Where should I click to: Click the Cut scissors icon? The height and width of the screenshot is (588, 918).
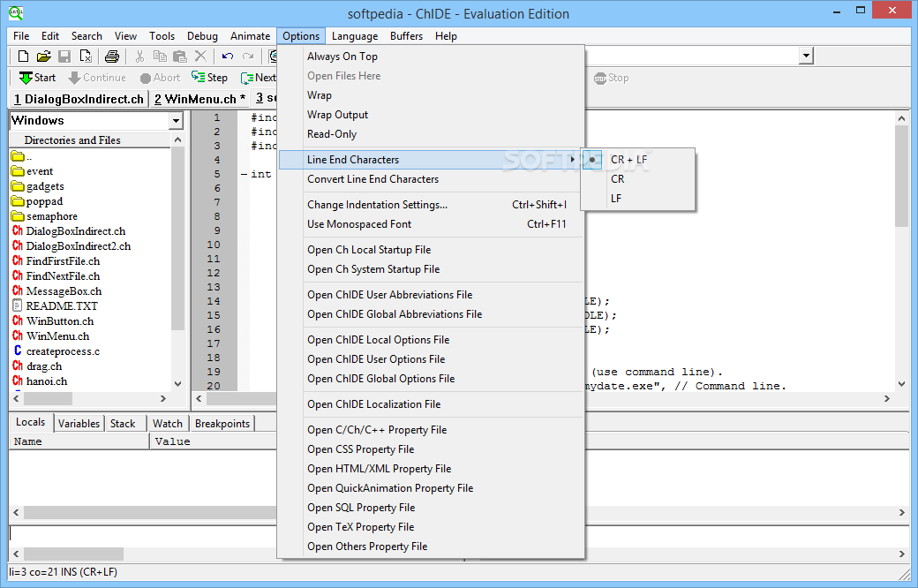pos(139,57)
